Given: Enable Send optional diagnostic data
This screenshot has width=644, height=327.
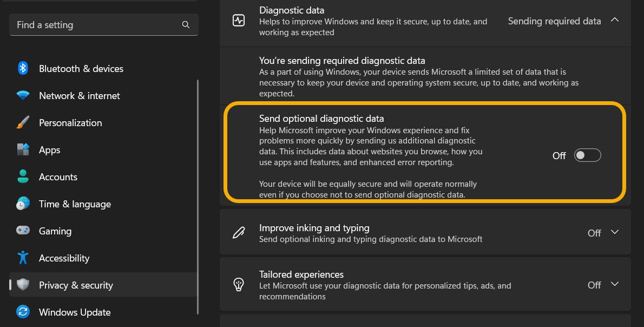Looking at the screenshot, I should 587,155.
